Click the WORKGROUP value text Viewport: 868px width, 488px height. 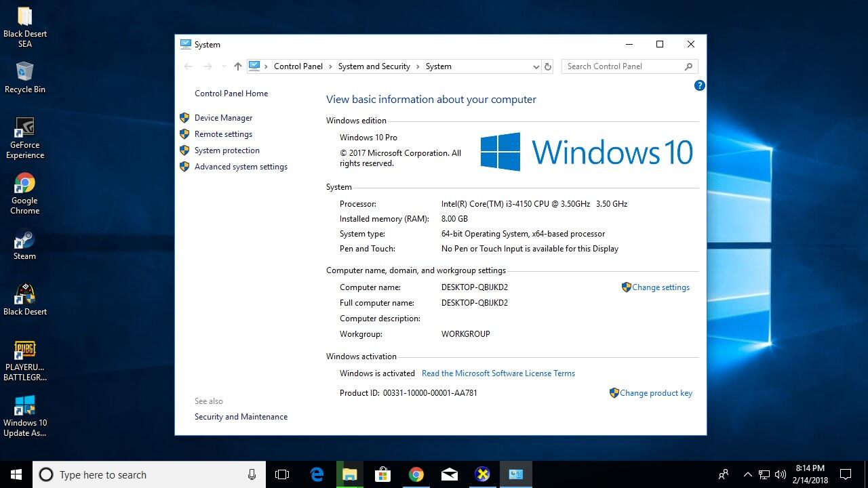click(x=465, y=334)
